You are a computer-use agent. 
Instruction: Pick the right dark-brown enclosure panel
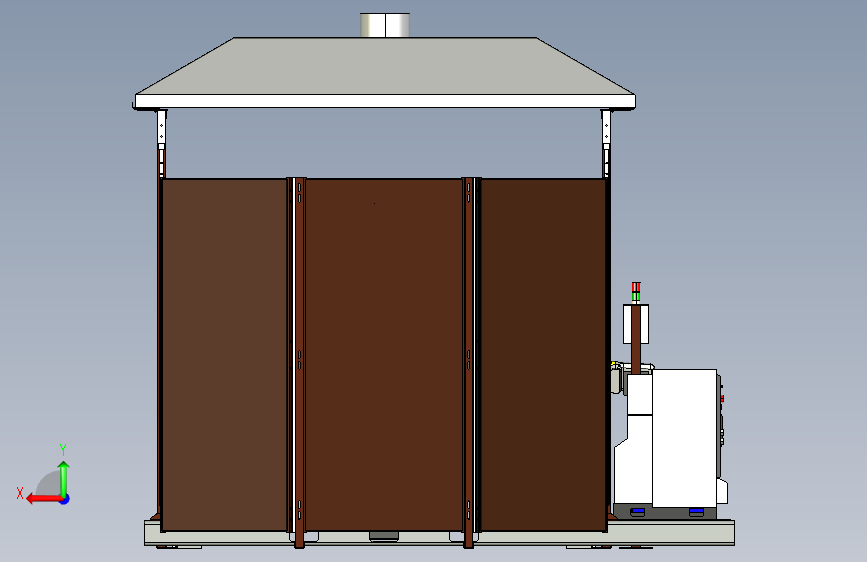point(543,355)
